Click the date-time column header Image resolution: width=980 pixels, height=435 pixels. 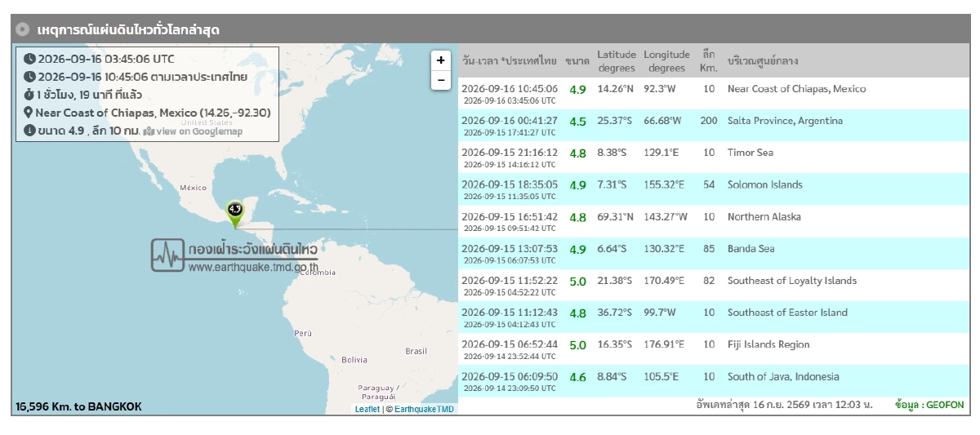509,61
